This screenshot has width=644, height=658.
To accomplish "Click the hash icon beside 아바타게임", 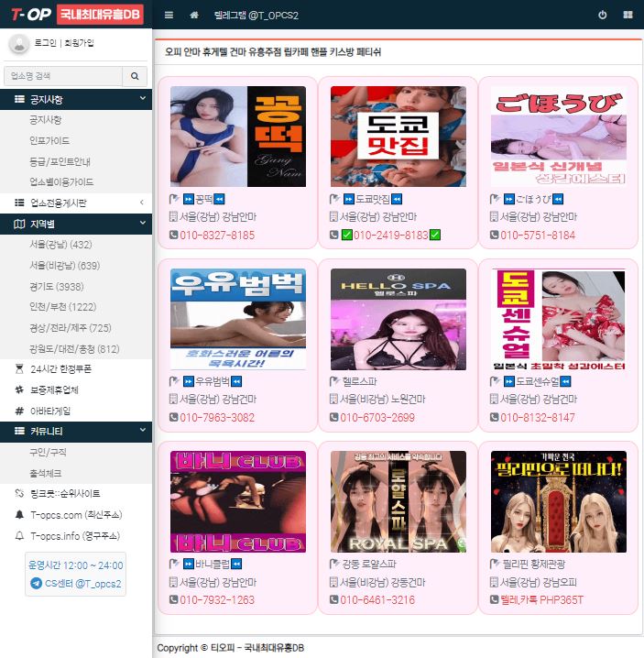I will point(19,411).
